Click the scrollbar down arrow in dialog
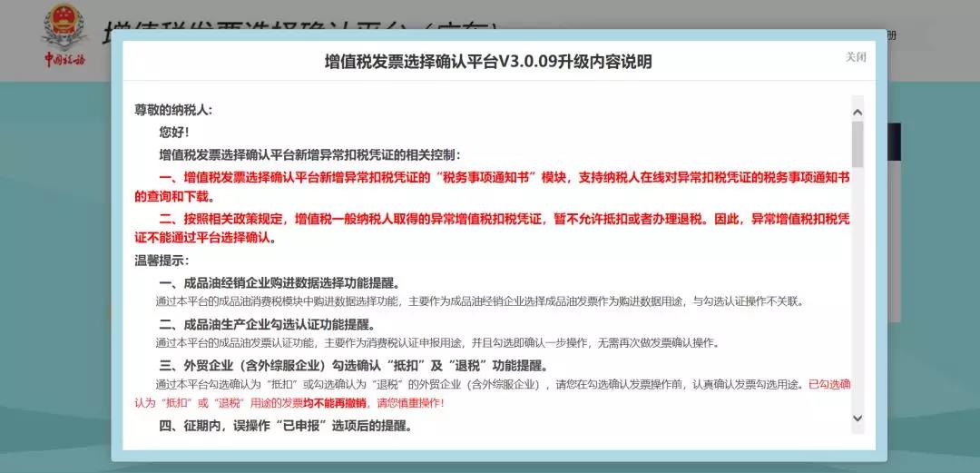Image resolution: width=980 pixels, height=473 pixels. point(857,418)
